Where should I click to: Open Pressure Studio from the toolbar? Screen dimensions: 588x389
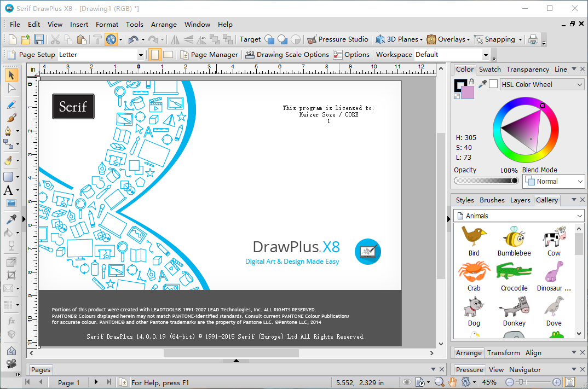pos(338,39)
